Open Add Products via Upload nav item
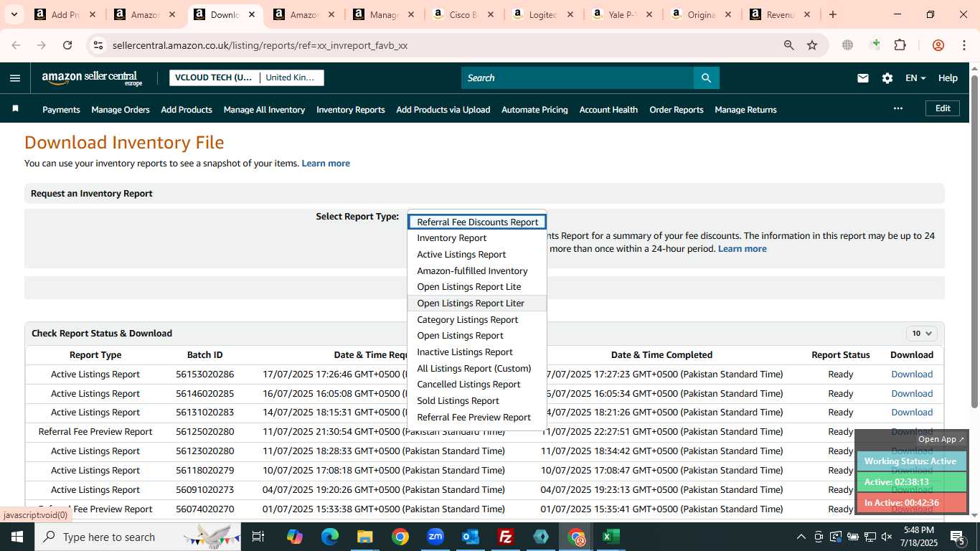The height and width of the screenshot is (551, 980). click(x=443, y=110)
